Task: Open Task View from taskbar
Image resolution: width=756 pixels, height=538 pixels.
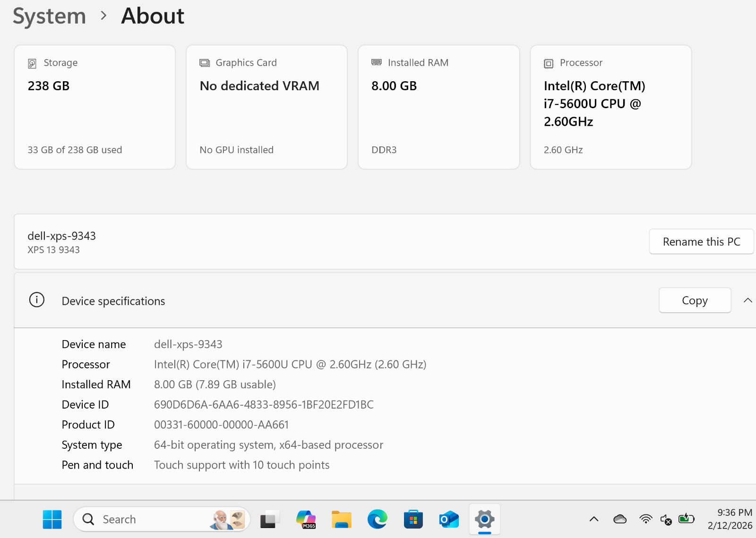Action: 270,520
